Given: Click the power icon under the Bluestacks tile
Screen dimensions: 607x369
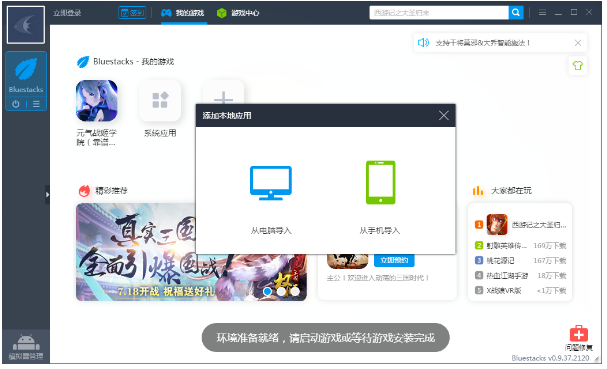Looking at the screenshot, I should [x=15, y=104].
